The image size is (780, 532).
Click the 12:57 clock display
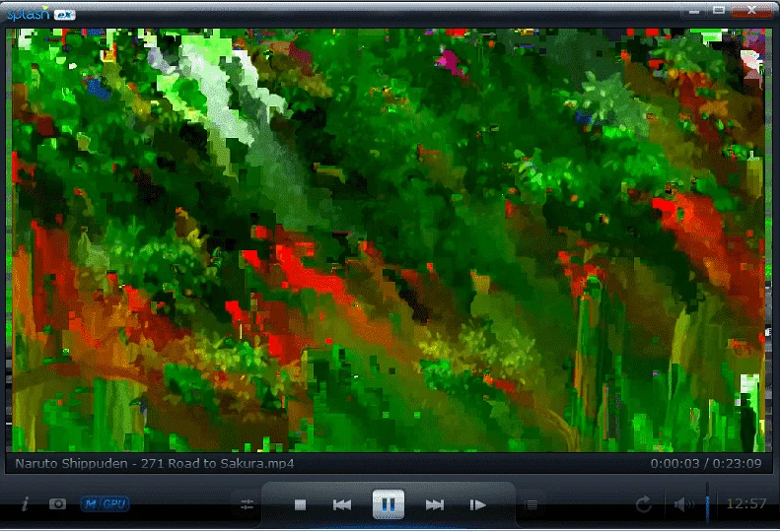pyautogui.click(x=746, y=503)
